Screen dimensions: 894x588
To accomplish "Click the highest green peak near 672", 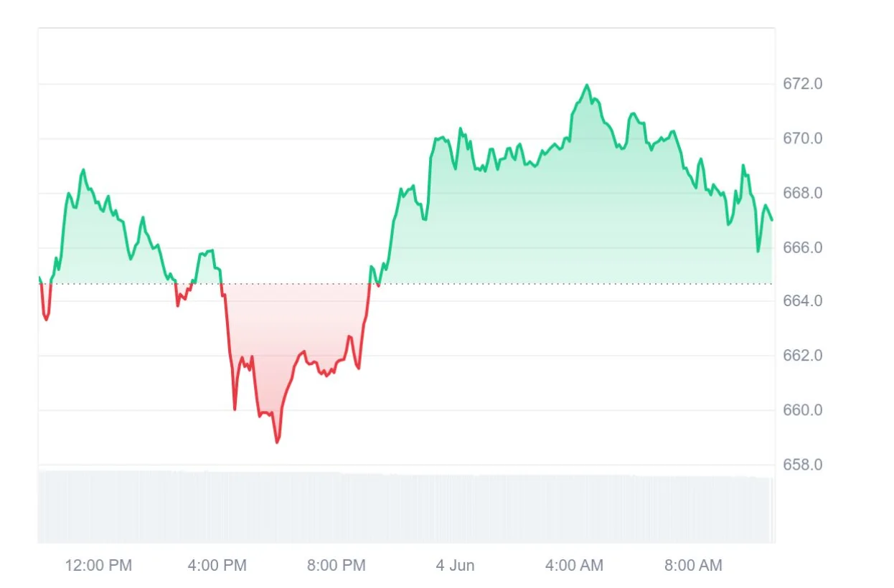I will click(587, 85).
